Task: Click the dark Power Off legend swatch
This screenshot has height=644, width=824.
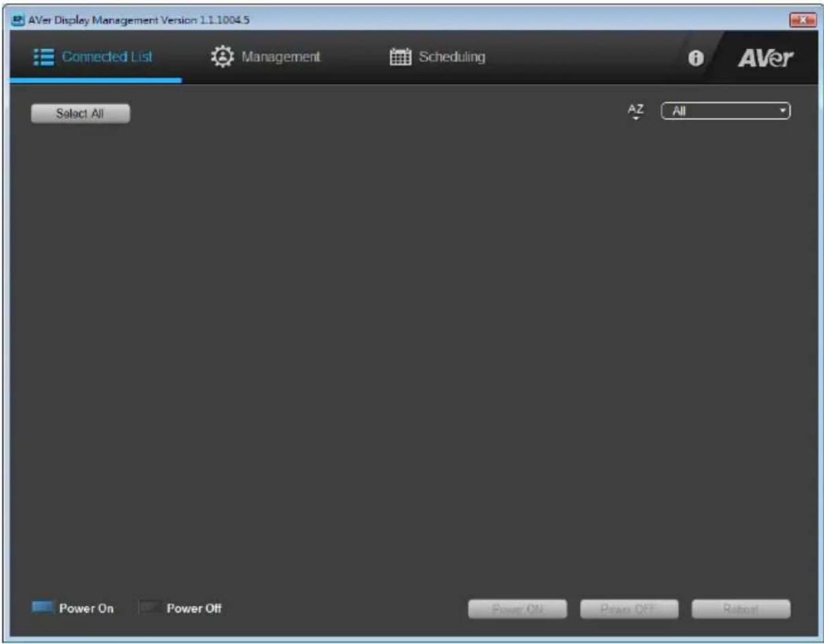Action: (x=150, y=607)
